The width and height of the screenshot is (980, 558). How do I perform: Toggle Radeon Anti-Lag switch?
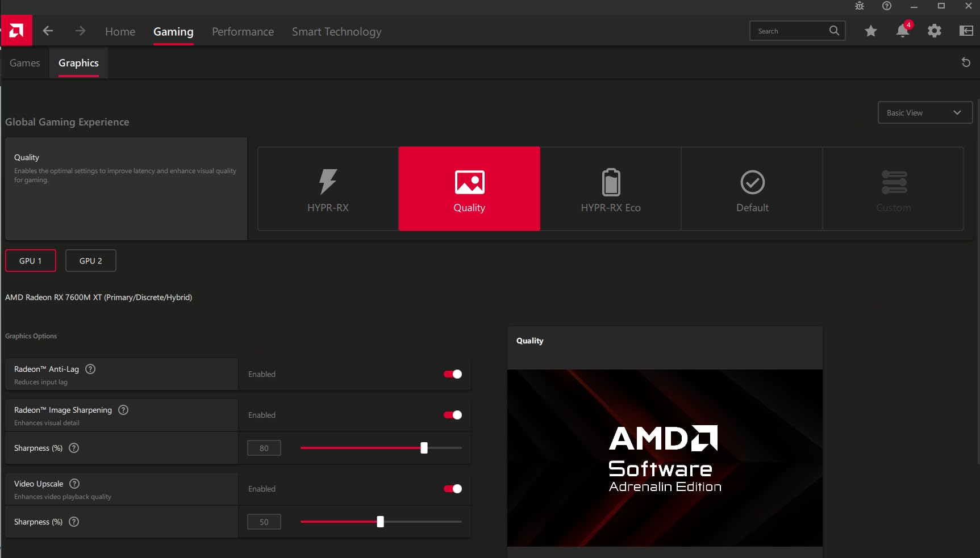click(453, 374)
